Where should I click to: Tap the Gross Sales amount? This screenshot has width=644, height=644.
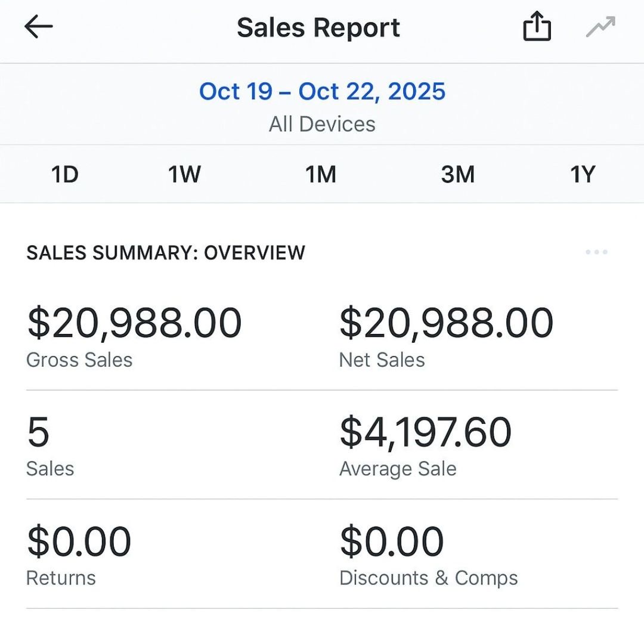[134, 323]
